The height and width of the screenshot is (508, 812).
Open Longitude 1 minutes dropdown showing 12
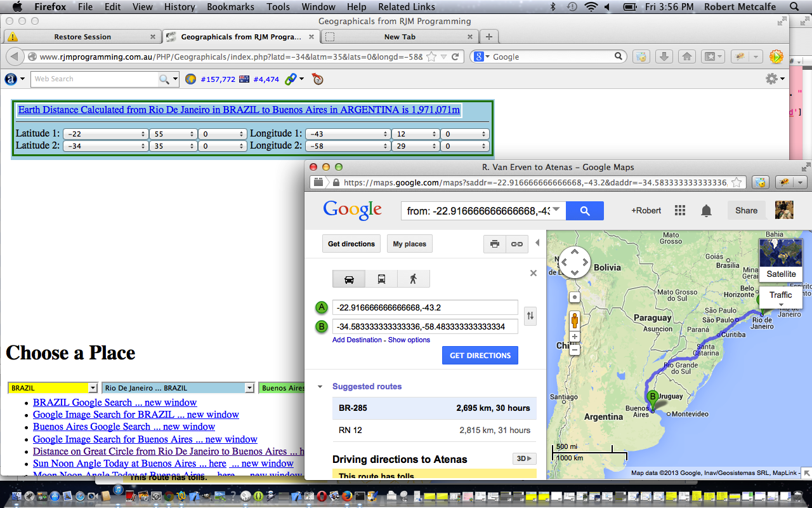(x=415, y=134)
